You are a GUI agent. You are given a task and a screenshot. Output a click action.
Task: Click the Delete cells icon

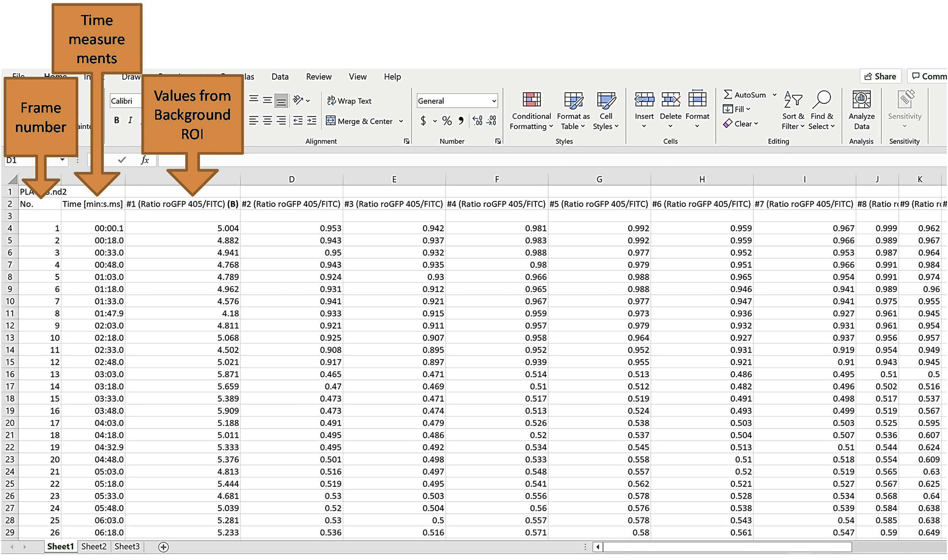670,100
